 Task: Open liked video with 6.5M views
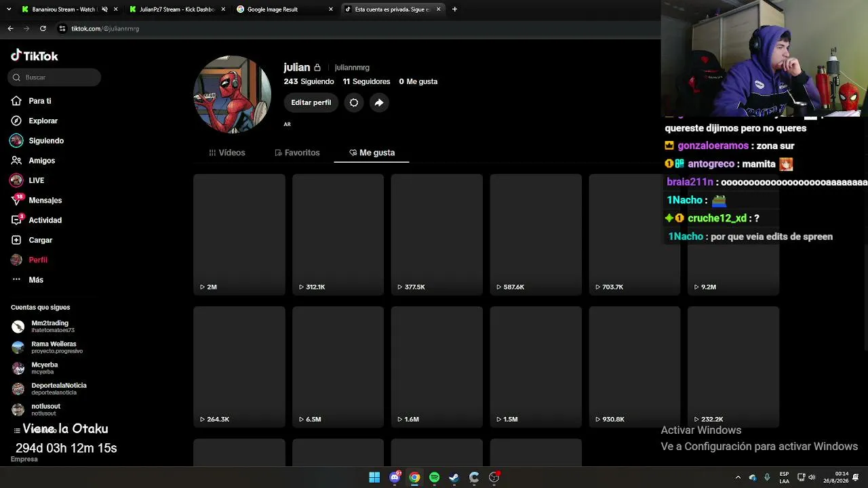(x=338, y=367)
